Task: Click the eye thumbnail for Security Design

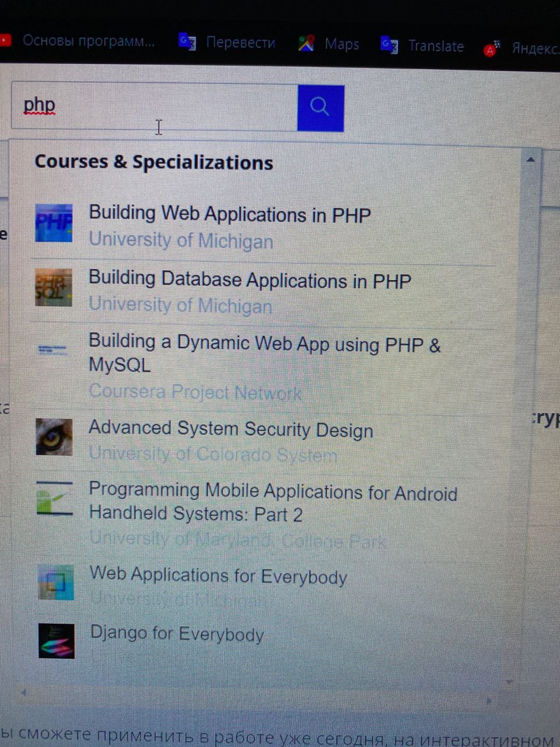Action: [54, 437]
